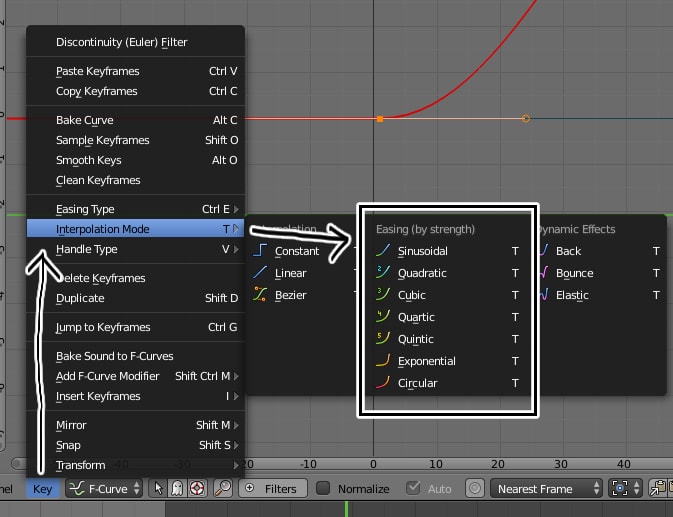Screen dimensions: 673x517
Task: Click the lifebuoy pivot icon in header
Action: (x=197, y=488)
